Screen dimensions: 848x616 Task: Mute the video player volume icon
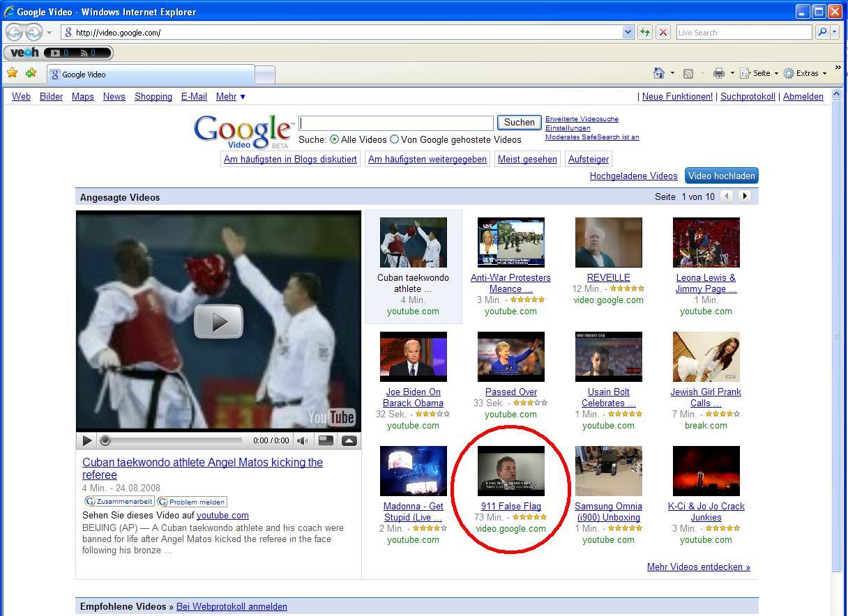pyautogui.click(x=303, y=440)
